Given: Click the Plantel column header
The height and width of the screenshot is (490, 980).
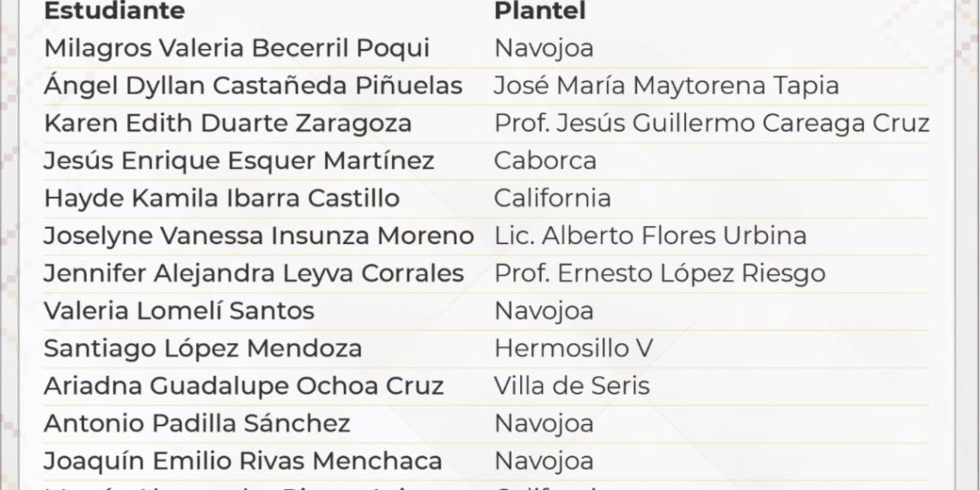Looking at the screenshot, I should [x=540, y=11].
